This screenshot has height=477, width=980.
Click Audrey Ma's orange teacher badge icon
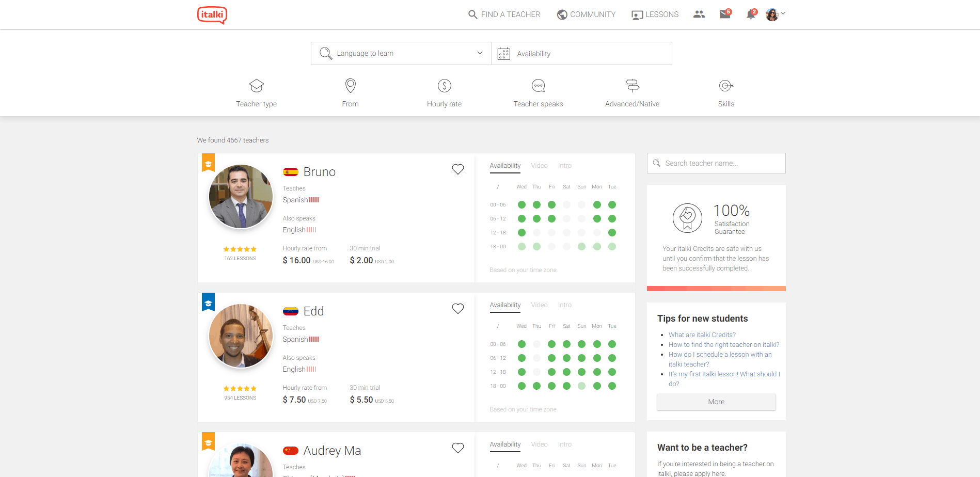click(208, 441)
